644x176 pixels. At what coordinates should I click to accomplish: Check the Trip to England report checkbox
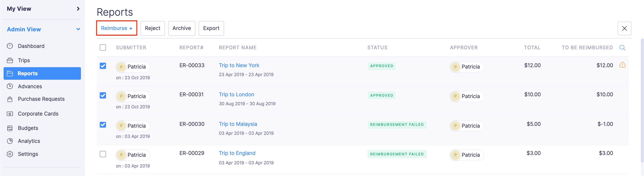click(103, 154)
